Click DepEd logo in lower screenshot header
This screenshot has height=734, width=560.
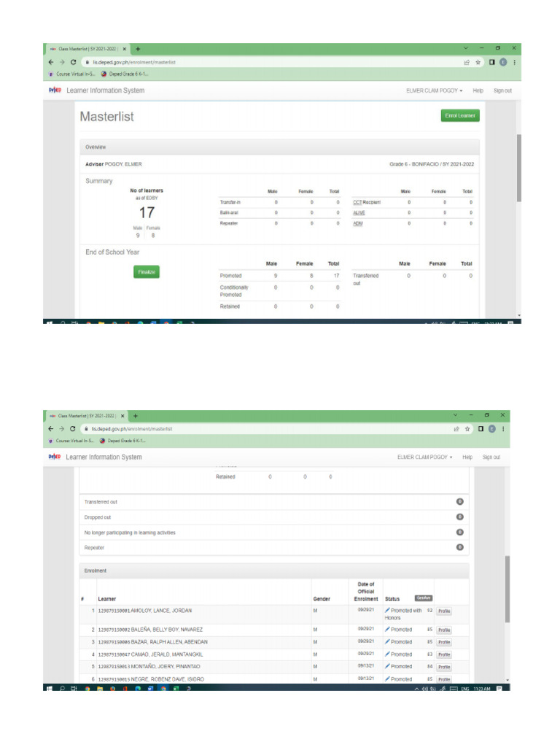(54, 457)
